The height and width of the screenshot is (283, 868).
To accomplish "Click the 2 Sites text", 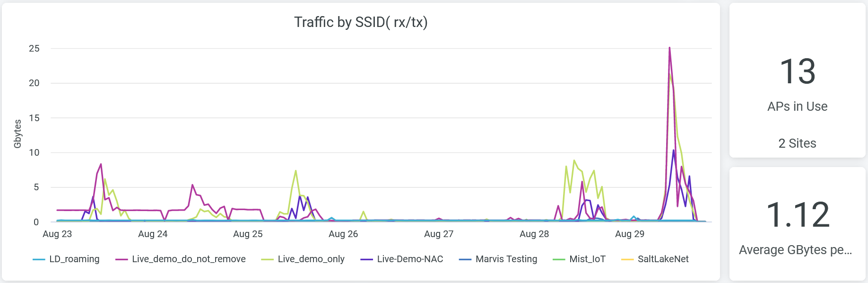I will tap(797, 143).
